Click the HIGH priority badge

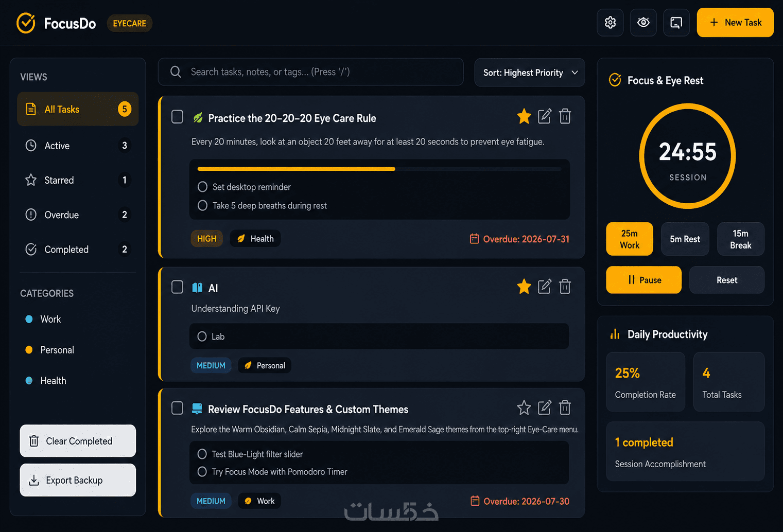[207, 239]
